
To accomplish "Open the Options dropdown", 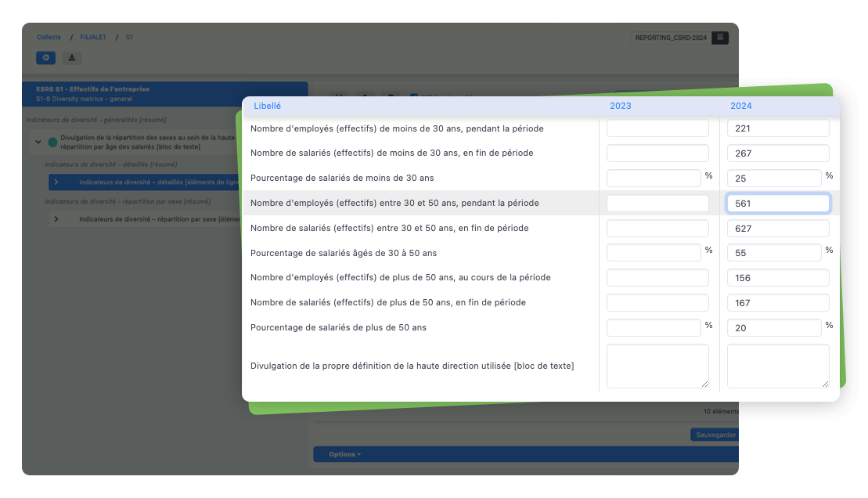I will (344, 454).
